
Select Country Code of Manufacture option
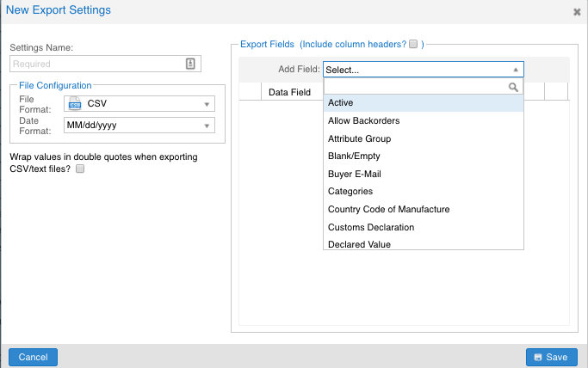click(x=423, y=209)
